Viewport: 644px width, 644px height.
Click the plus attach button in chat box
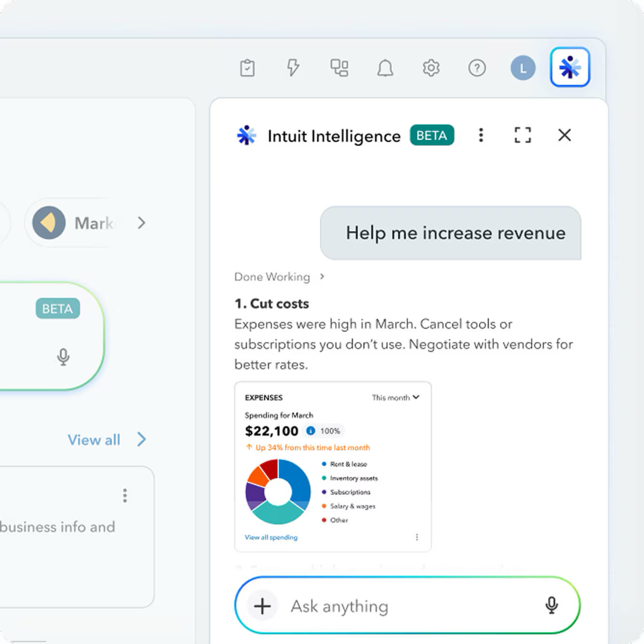pyautogui.click(x=262, y=606)
